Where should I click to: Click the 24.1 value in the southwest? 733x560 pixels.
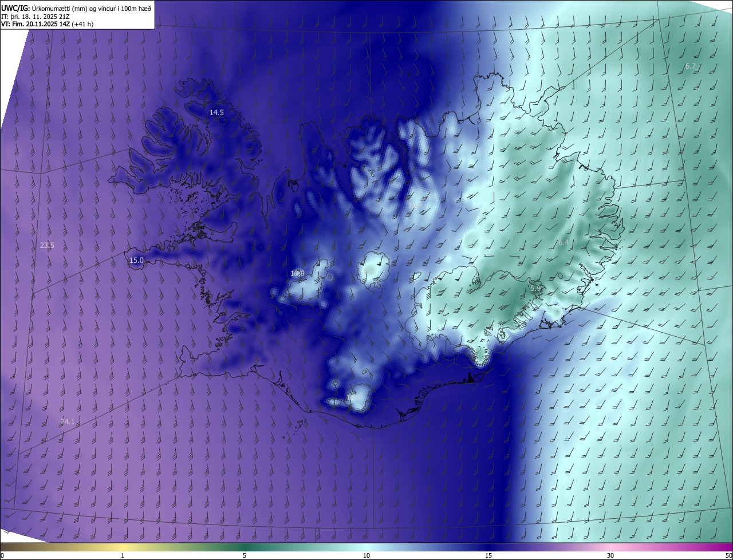coord(68,422)
